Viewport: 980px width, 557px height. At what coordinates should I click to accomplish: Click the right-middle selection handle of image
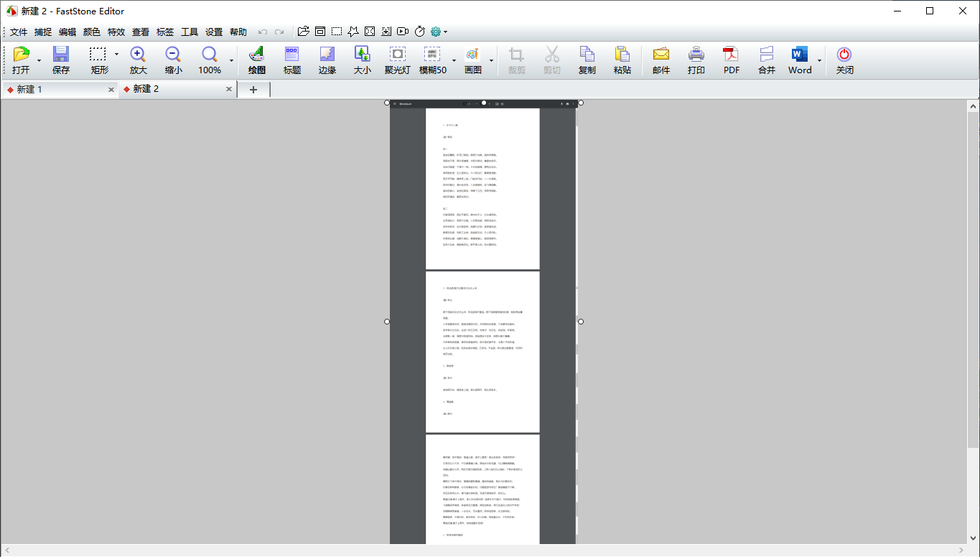[x=581, y=322]
